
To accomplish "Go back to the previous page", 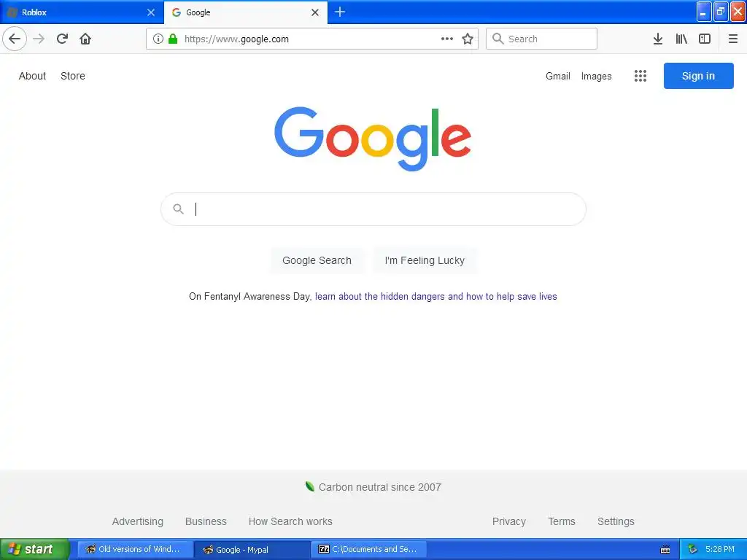I will (15, 39).
